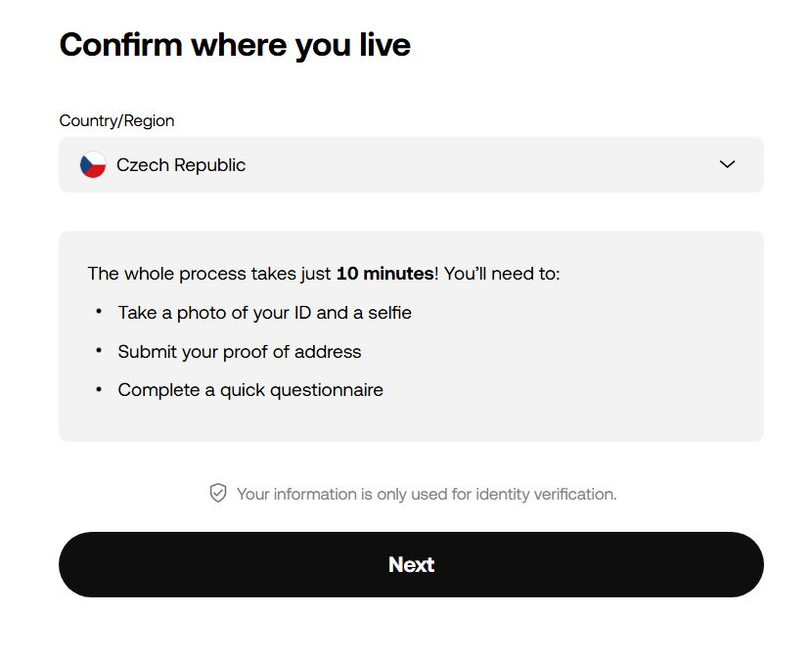Click the 'Submit your proof of address' item

[240, 352]
